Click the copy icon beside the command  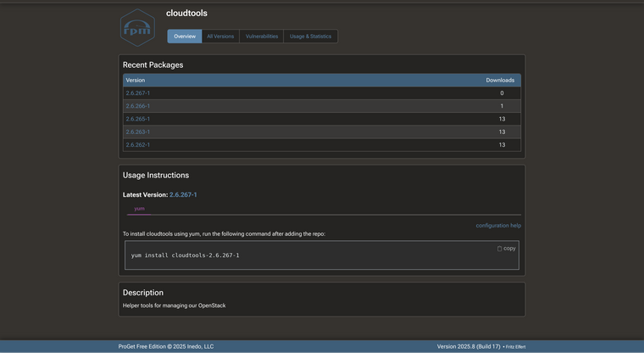pos(500,249)
